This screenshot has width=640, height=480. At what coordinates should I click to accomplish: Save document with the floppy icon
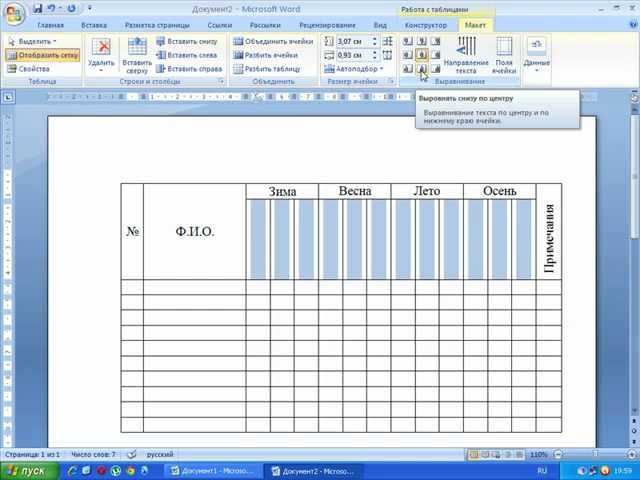point(38,9)
